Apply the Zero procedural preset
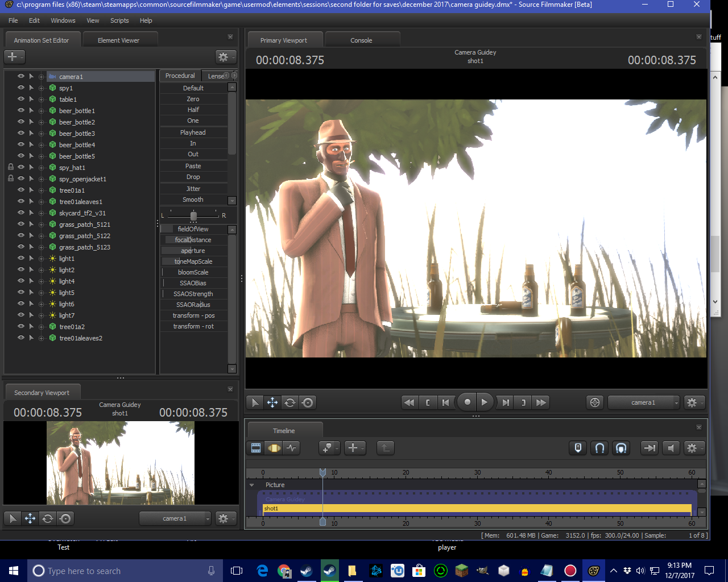Viewport: 728px width, 582px height. pyautogui.click(x=193, y=99)
